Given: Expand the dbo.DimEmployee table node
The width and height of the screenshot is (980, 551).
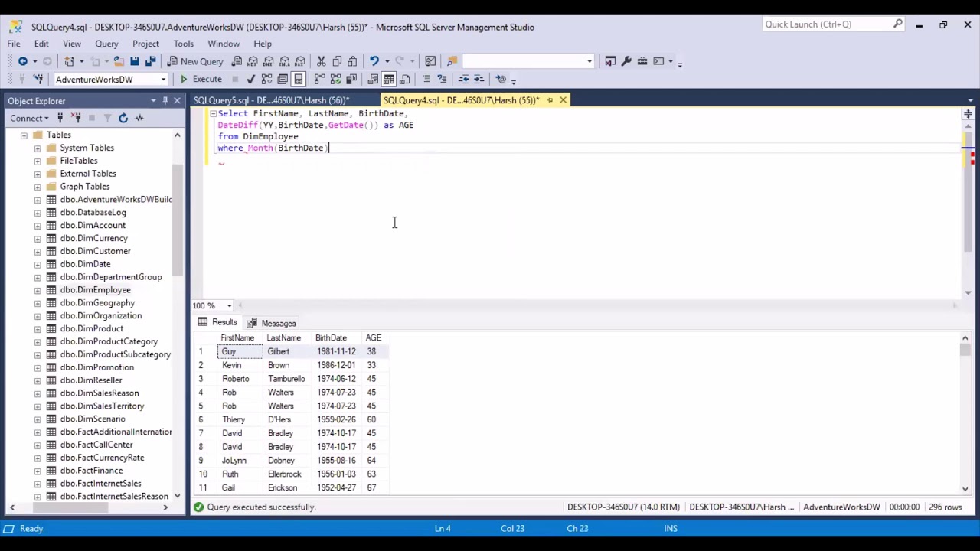Looking at the screenshot, I should (38, 290).
